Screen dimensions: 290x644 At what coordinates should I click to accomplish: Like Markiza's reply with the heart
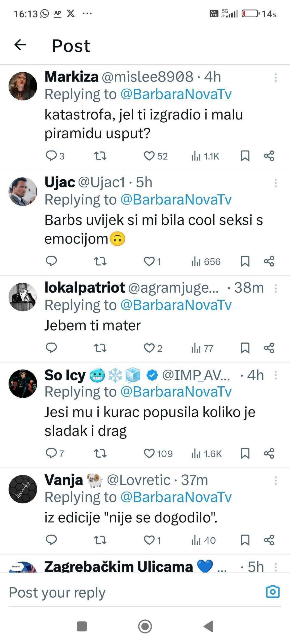pos(149,156)
